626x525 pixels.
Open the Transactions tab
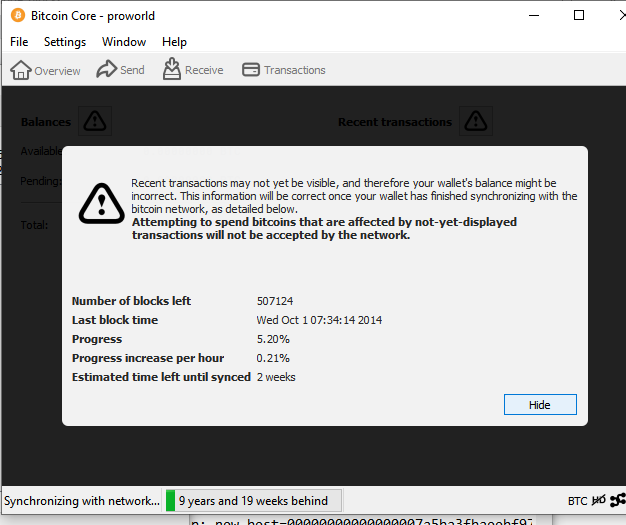tap(283, 70)
